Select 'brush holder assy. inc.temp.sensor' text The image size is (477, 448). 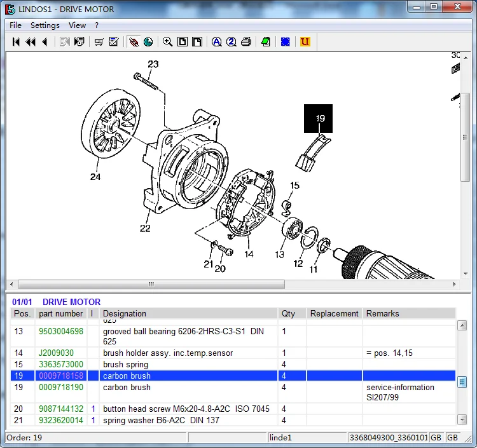tap(168, 353)
